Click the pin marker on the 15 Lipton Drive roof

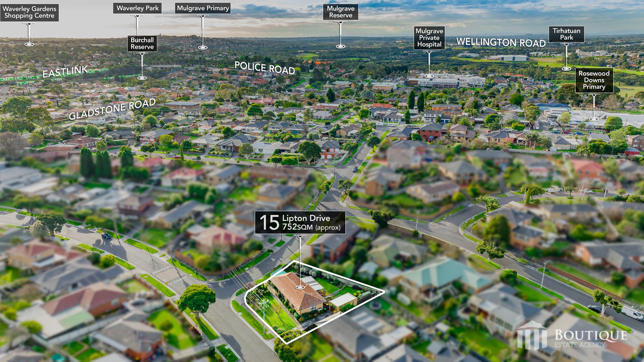click(x=300, y=287)
